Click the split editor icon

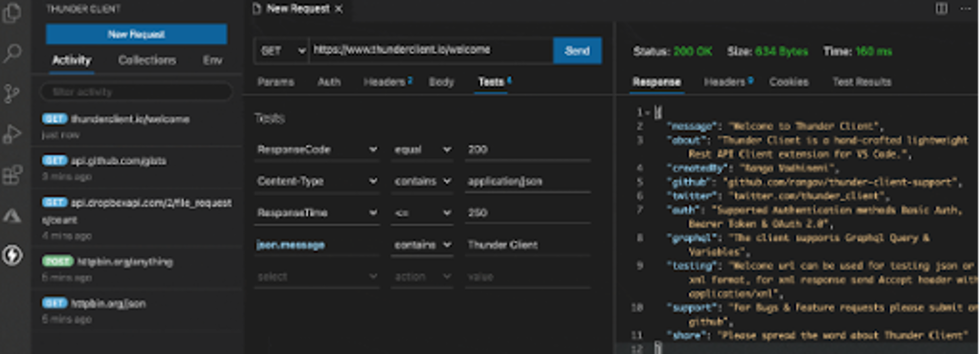point(941,9)
